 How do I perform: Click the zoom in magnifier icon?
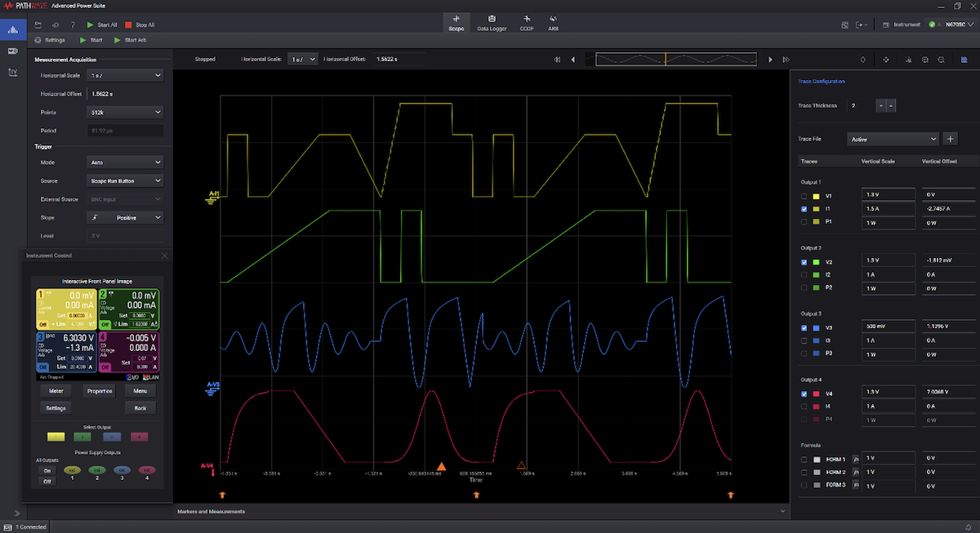tap(925, 60)
